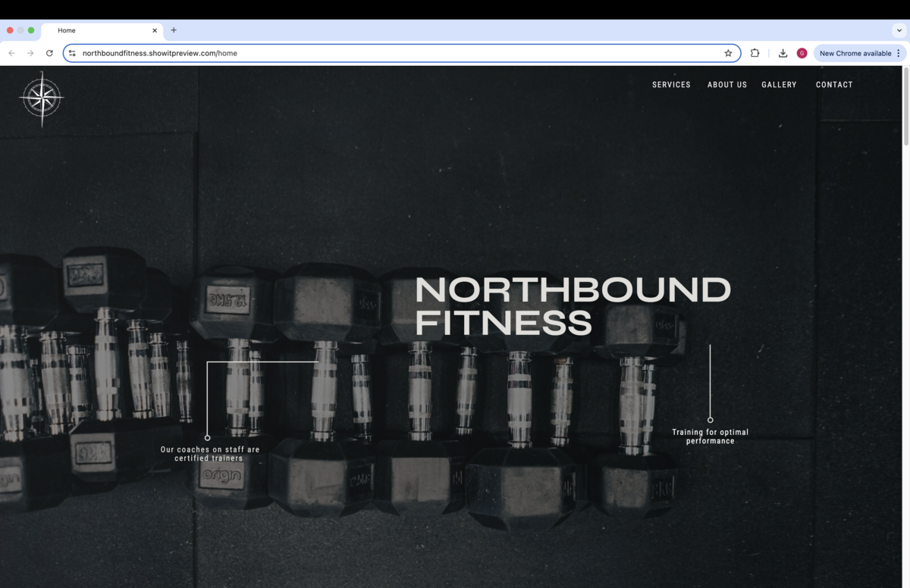Image resolution: width=910 pixels, height=588 pixels.
Task: Go to About Us page
Action: 727,85
